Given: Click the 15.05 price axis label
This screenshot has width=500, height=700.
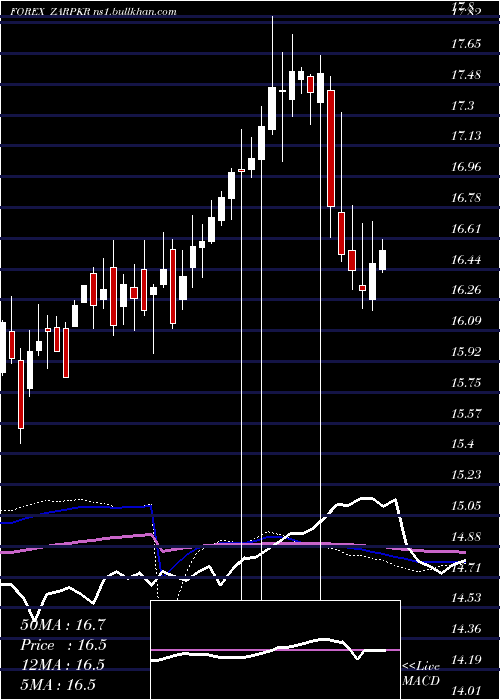Looking at the screenshot, I should point(466,506).
